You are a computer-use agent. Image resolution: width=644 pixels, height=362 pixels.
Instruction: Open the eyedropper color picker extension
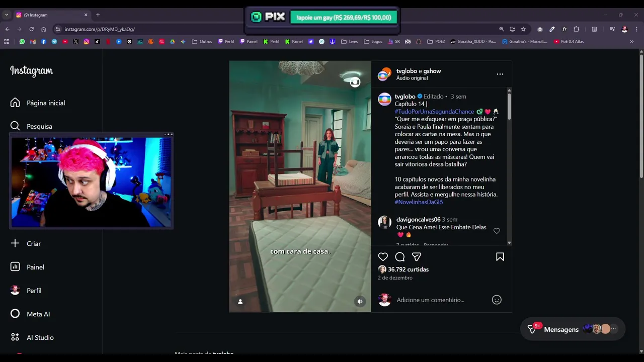tap(552, 29)
